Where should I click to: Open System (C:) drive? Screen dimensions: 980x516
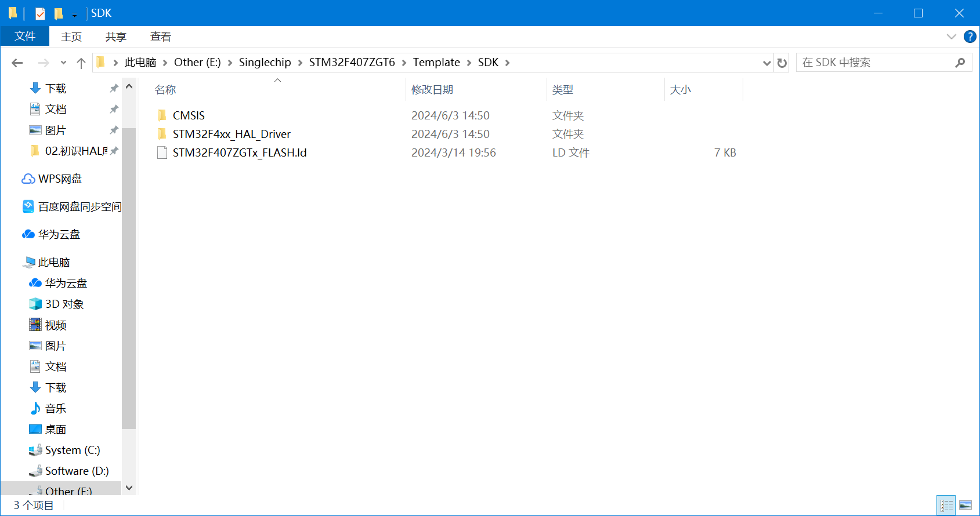click(x=73, y=450)
